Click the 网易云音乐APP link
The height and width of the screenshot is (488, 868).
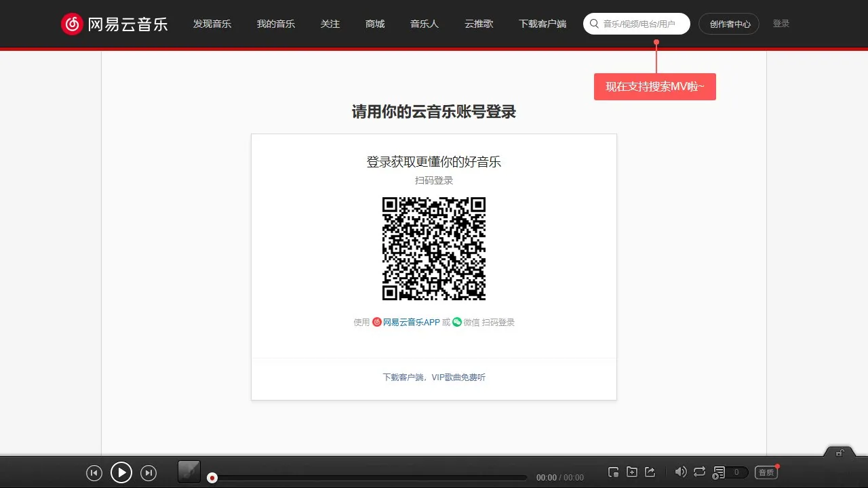412,323
